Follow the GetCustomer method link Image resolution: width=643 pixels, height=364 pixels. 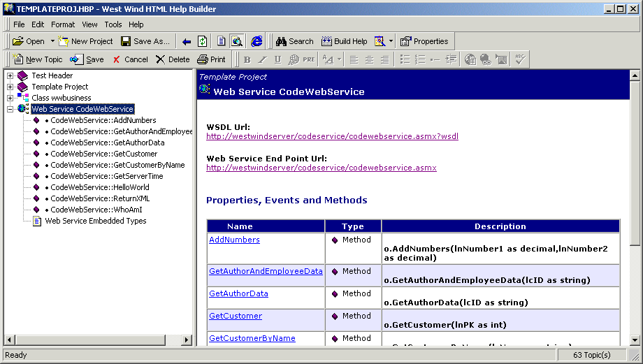(236, 316)
